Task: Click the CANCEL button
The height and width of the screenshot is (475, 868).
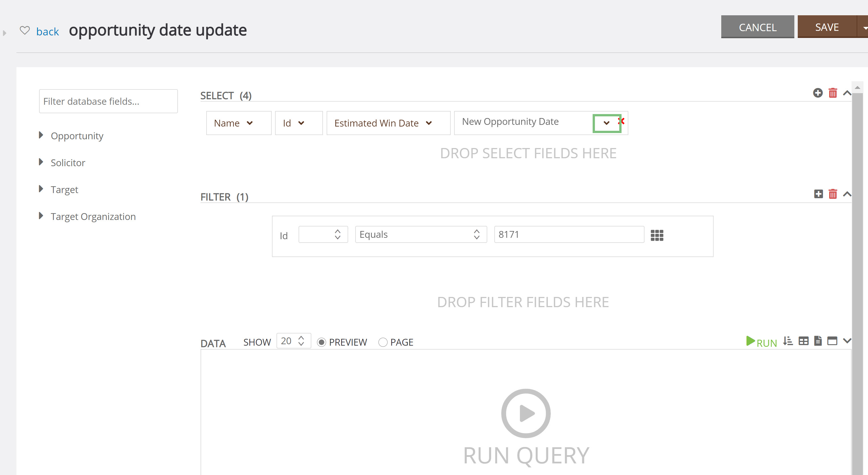Action: click(758, 27)
